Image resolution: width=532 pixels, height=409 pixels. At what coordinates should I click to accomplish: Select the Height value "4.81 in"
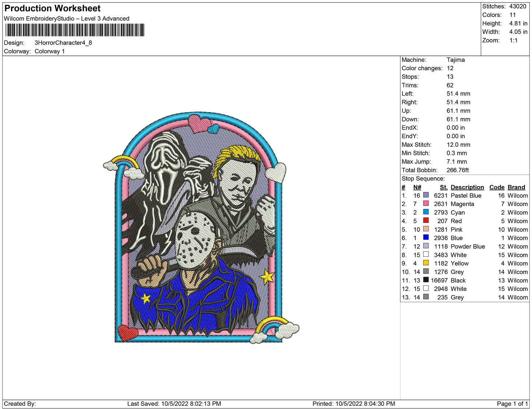click(518, 23)
